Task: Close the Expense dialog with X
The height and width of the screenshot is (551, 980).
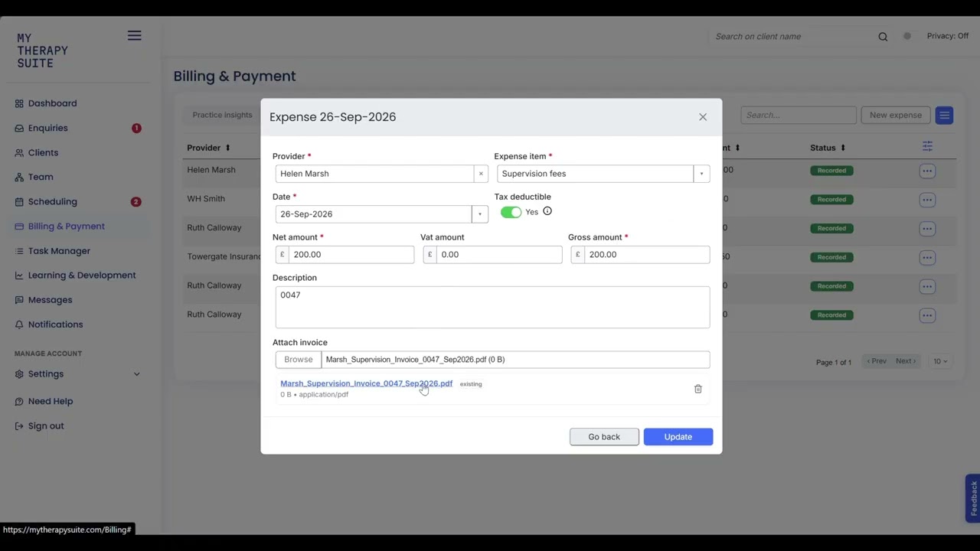Action: [x=703, y=117]
